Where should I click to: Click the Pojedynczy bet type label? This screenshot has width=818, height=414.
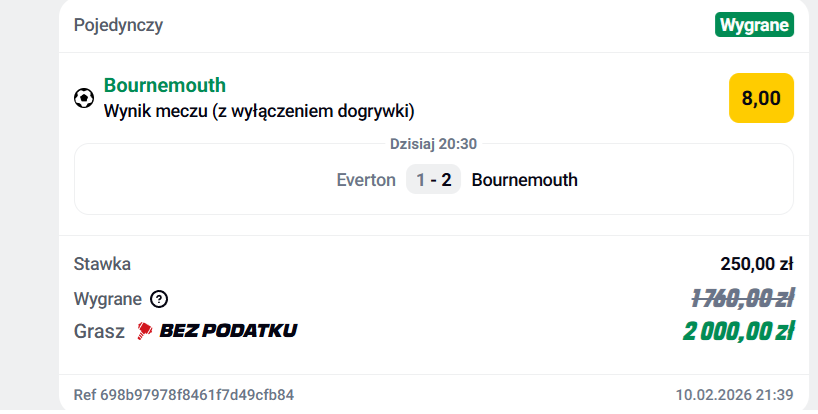[x=118, y=25]
